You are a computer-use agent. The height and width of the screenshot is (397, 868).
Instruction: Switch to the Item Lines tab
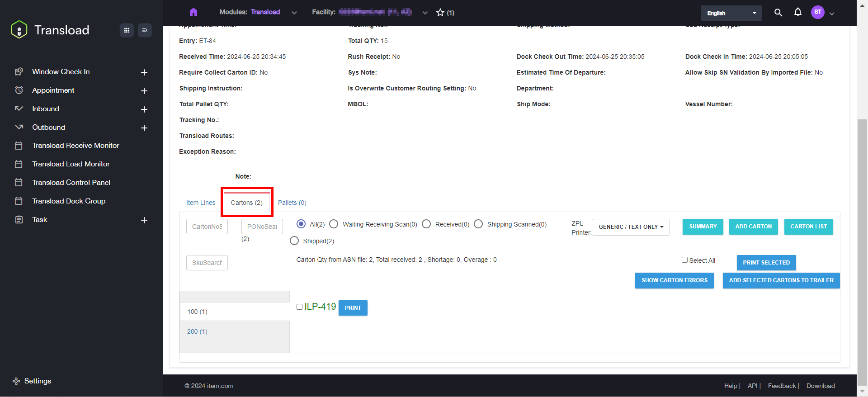click(x=201, y=203)
